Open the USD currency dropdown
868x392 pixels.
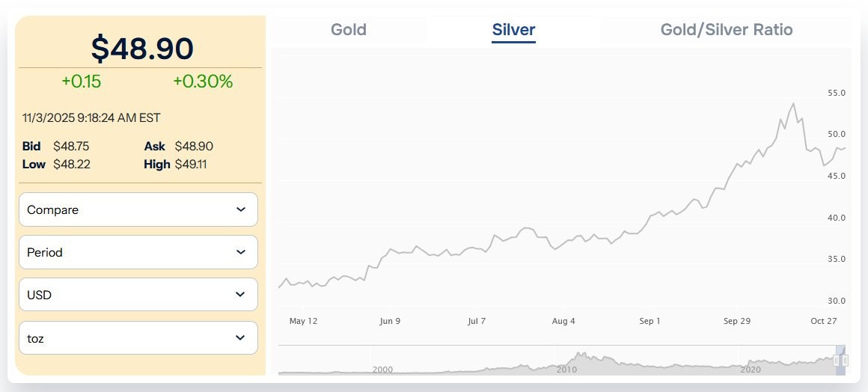pyautogui.click(x=138, y=295)
